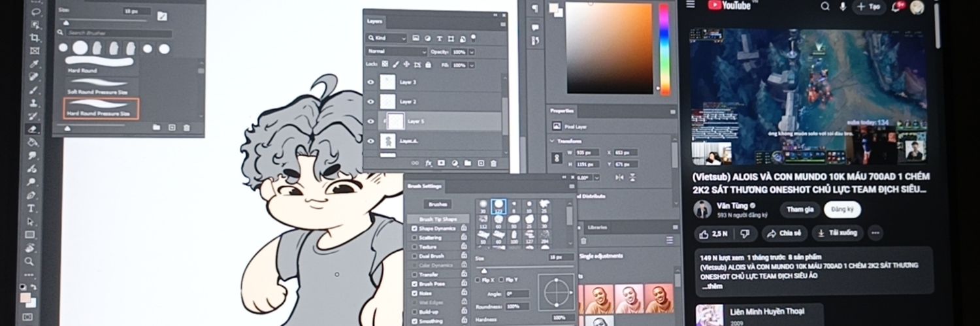This screenshot has height=326, width=980.
Task: Delete layer using Layers panel trash icon
Action: pos(493,163)
